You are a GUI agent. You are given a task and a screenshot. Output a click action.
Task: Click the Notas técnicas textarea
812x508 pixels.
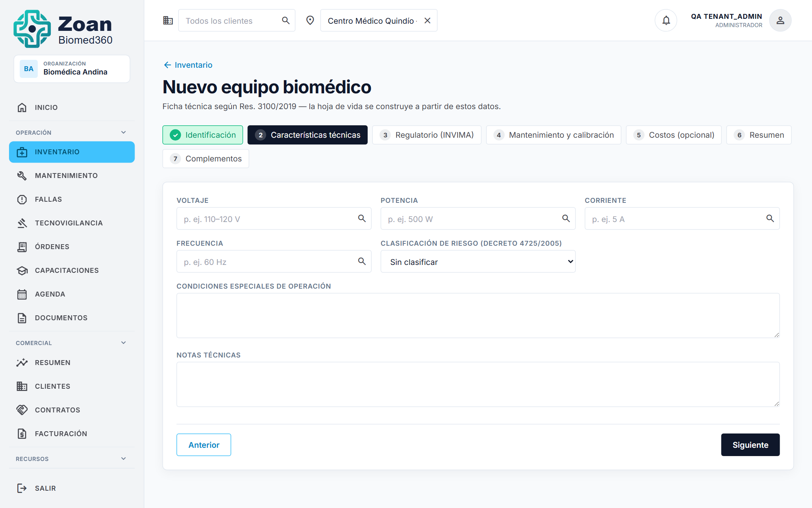pos(478,384)
